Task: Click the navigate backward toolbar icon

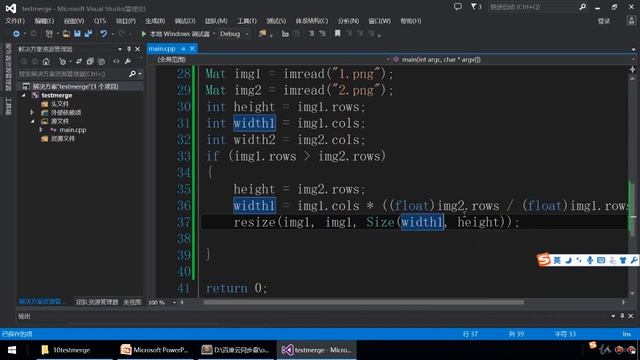Action: tap(16, 34)
